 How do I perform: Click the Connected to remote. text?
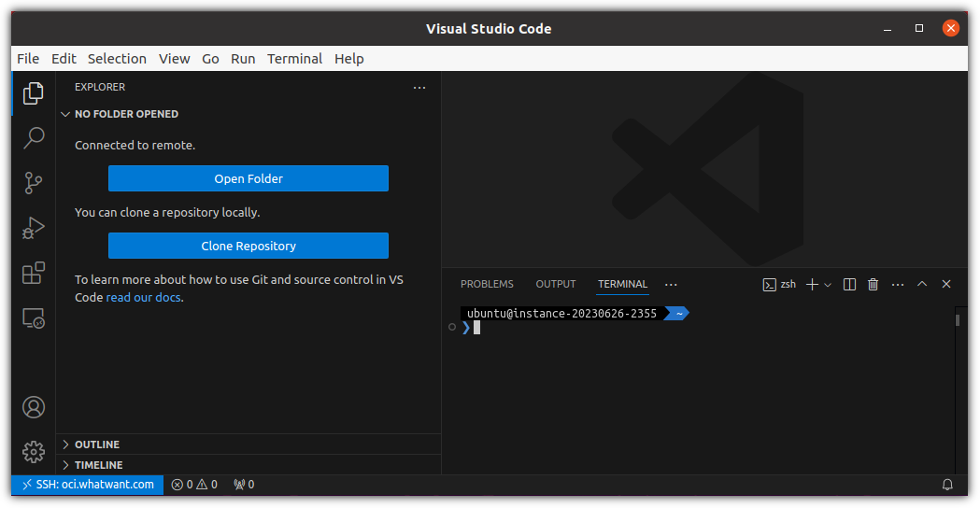135,145
